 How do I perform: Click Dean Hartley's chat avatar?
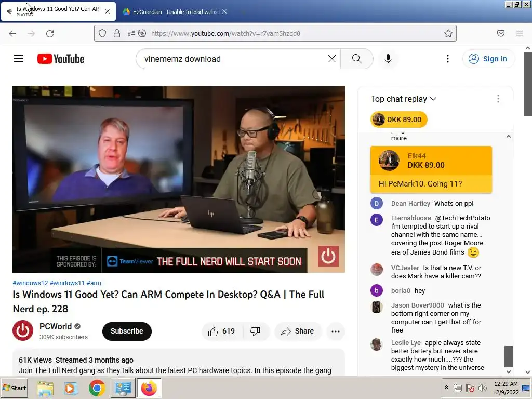(x=377, y=204)
